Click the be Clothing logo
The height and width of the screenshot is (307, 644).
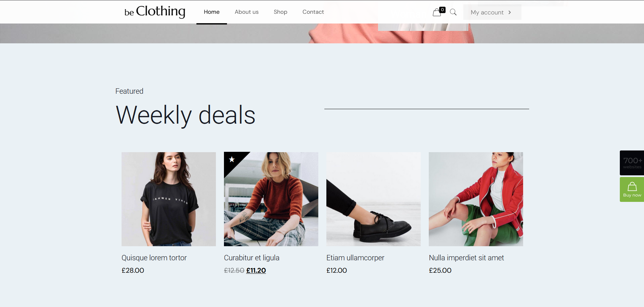tap(155, 12)
